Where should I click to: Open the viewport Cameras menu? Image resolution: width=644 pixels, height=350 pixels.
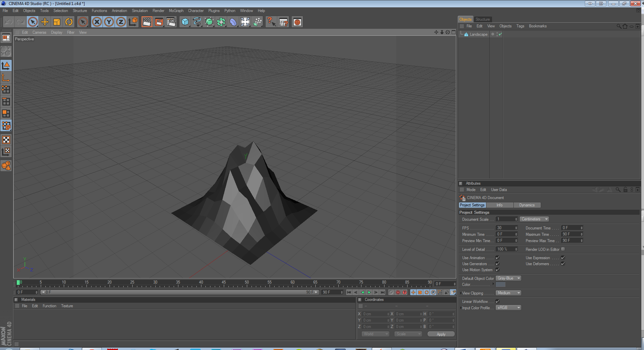pyautogui.click(x=39, y=32)
